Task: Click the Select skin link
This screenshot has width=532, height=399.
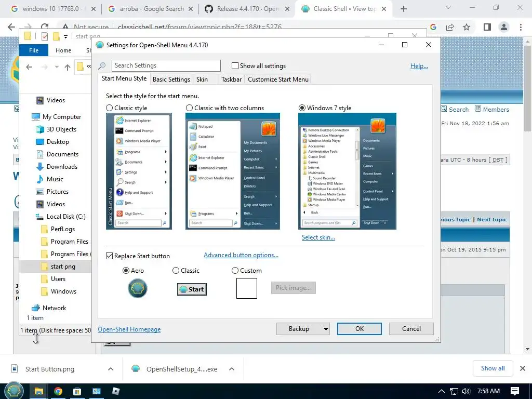Action: pos(318,237)
